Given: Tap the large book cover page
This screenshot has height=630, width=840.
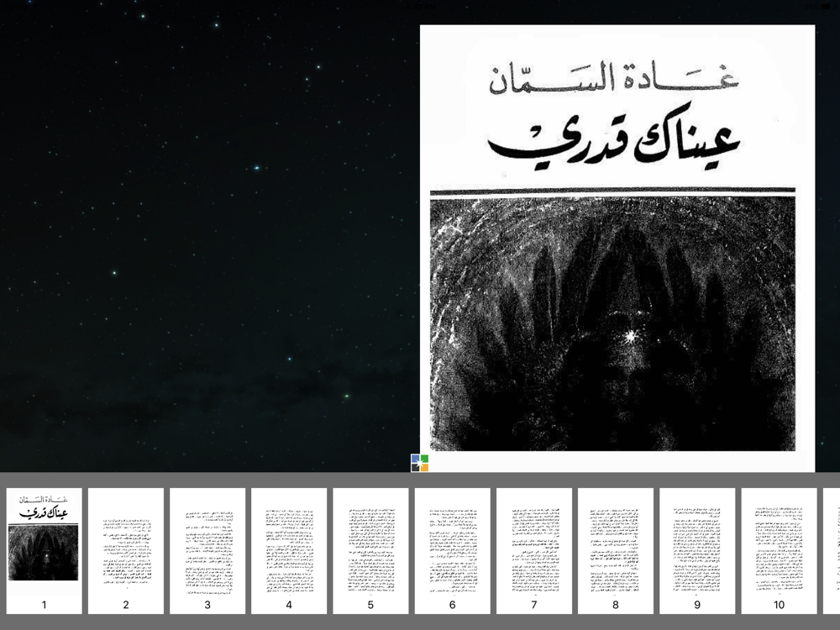Looking at the screenshot, I should (617, 248).
